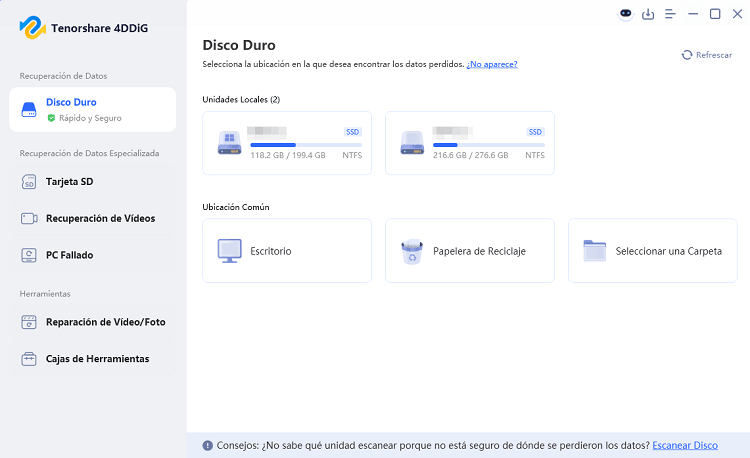Follow the Escanear Disco link
Viewport: 750px width, 458px height.
685,445
